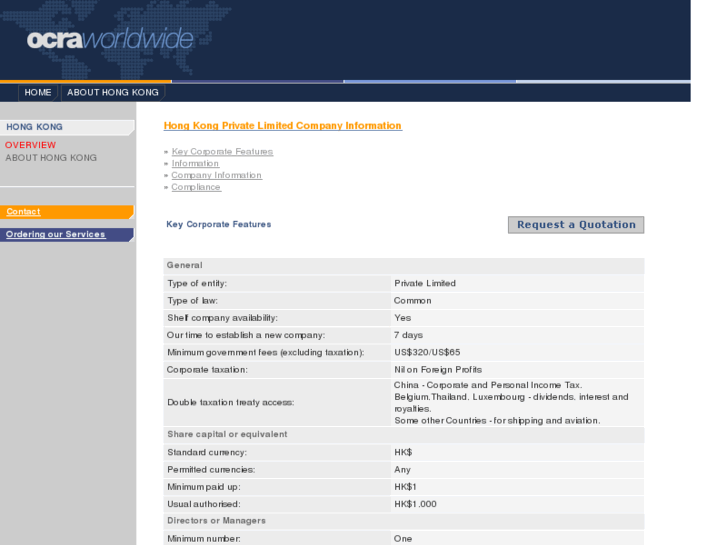The image size is (727, 545).
Task: Click 'Minimum government fees (excluding taxation):' label
Action: [x=266, y=353]
